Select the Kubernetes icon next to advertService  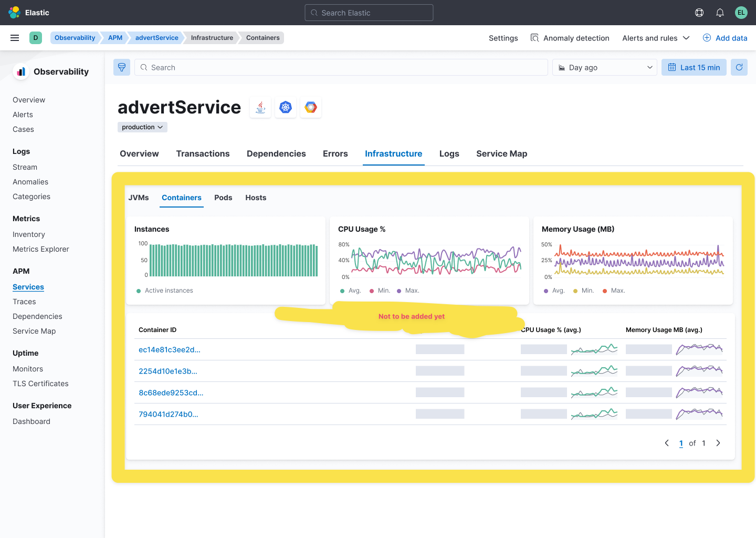(x=285, y=107)
